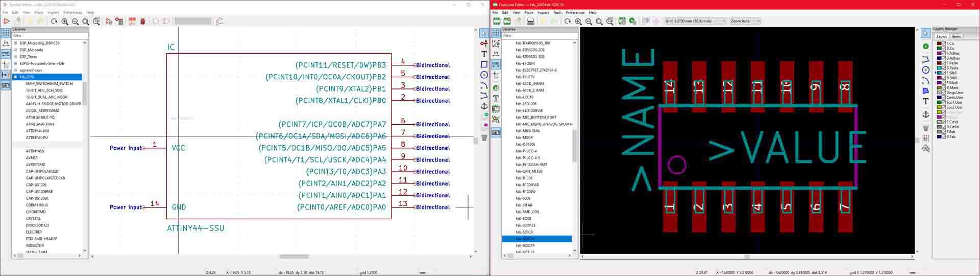Toggle B.Cu layer visibility checkbox
Image resolution: width=980 pixels, height=276 pixels.
tap(944, 48)
